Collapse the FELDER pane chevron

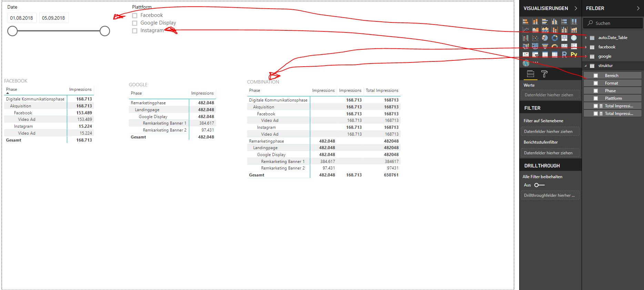(638, 8)
